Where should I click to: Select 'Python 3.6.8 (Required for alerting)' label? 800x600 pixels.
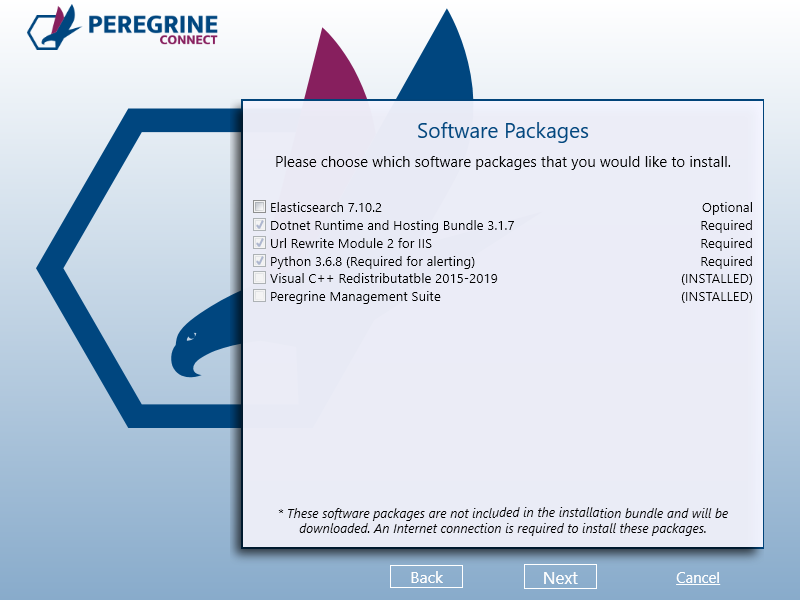tap(372, 261)
